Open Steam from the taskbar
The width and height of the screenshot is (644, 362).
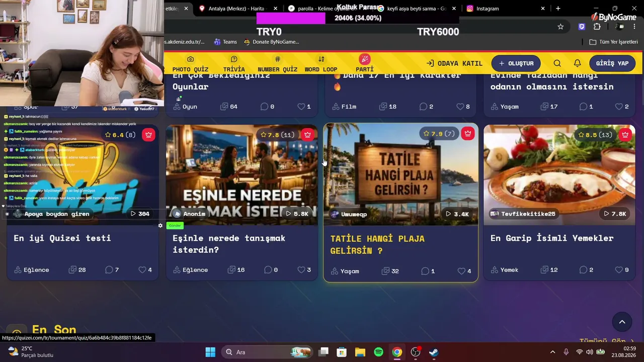434,352
